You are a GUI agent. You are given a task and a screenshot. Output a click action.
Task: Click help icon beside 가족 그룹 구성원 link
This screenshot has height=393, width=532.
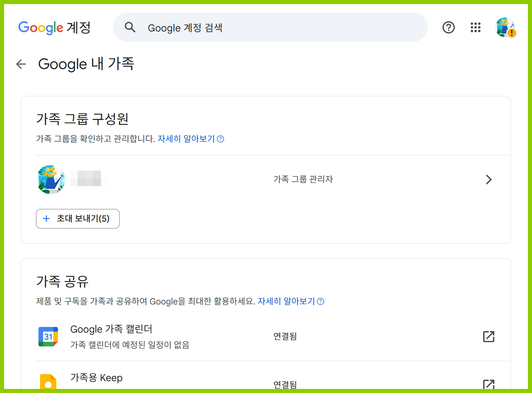(x=221, y=139)
